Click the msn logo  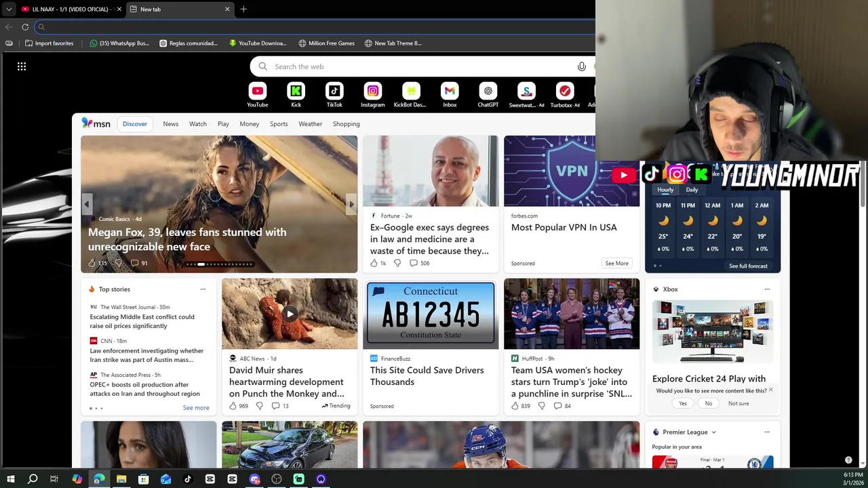(x=96, y=123)
